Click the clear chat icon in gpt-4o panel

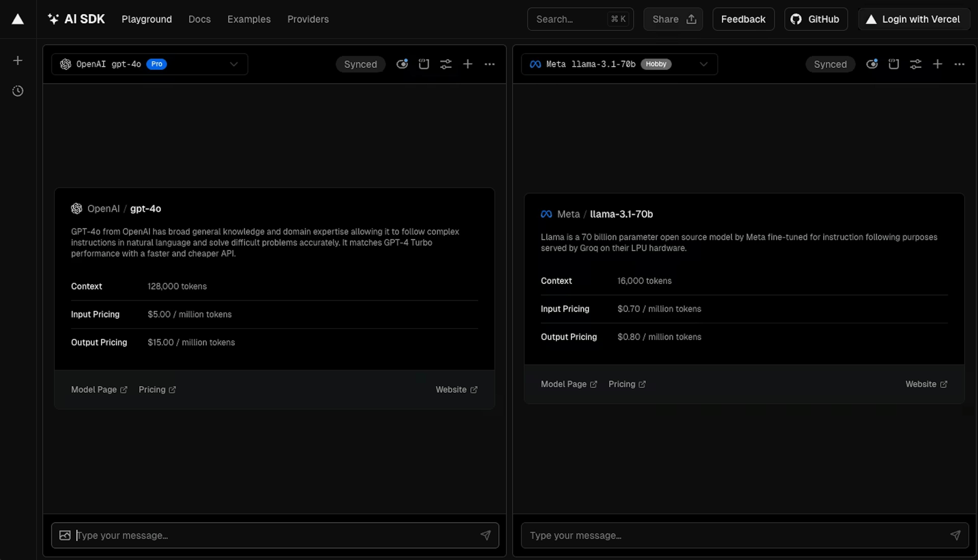424,64
